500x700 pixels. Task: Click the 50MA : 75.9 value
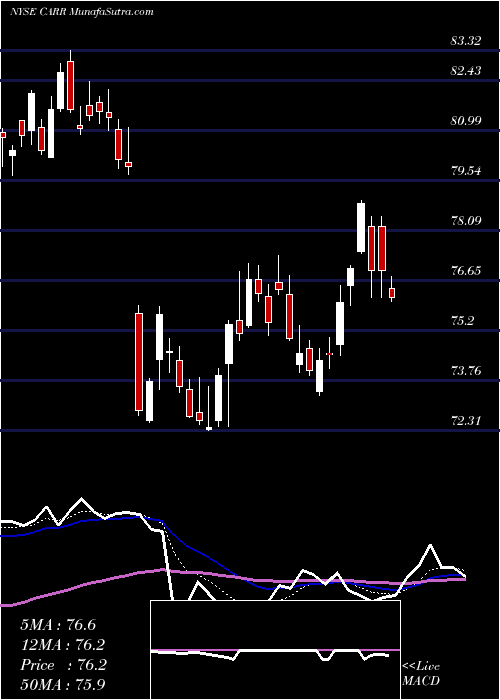(x=63, y=684)
